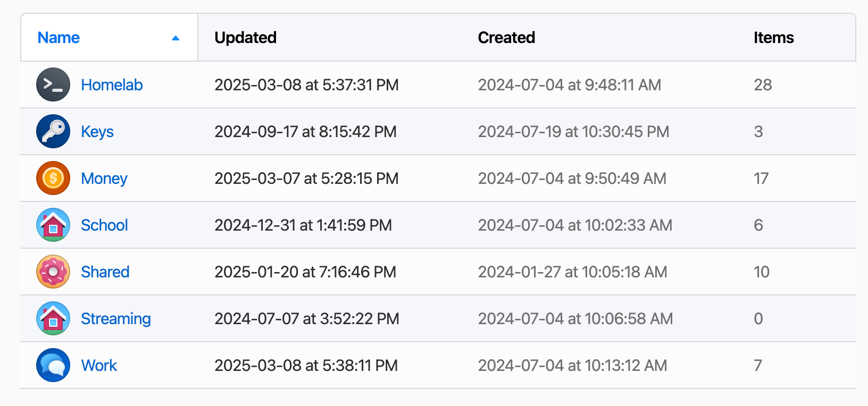Image resolution: width=868 pixels, height=406 pixels.
Task: Click the School house icon
Action: click(x=53, y=225)
